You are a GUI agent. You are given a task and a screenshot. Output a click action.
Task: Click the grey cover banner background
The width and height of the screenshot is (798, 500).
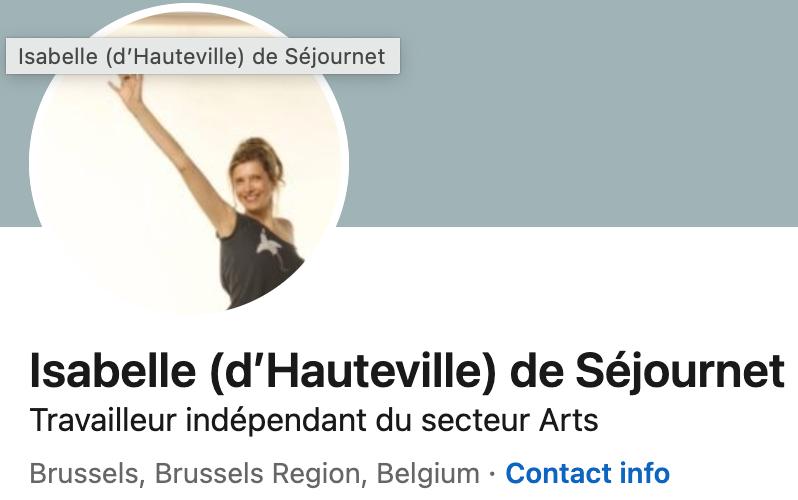pos(570,113)
